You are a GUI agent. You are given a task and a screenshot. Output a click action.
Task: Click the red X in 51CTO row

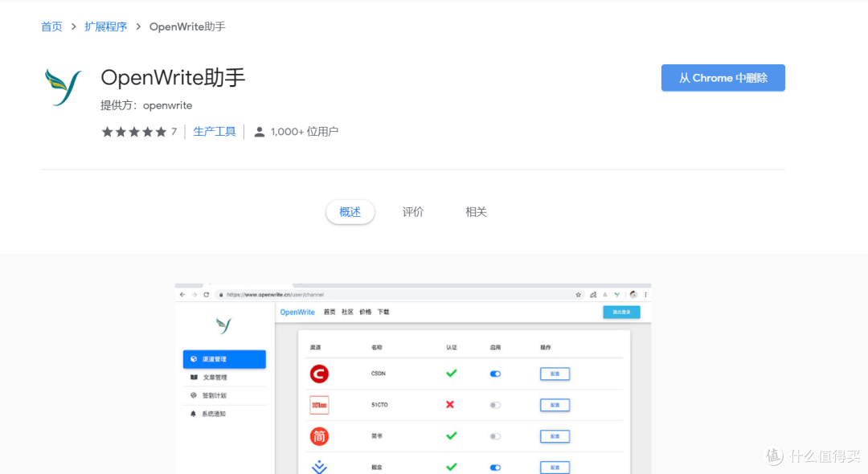pos(450,405)
